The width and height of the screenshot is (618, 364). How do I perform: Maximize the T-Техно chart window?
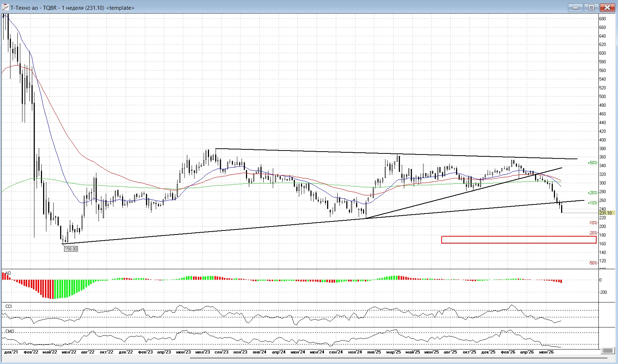591,8
